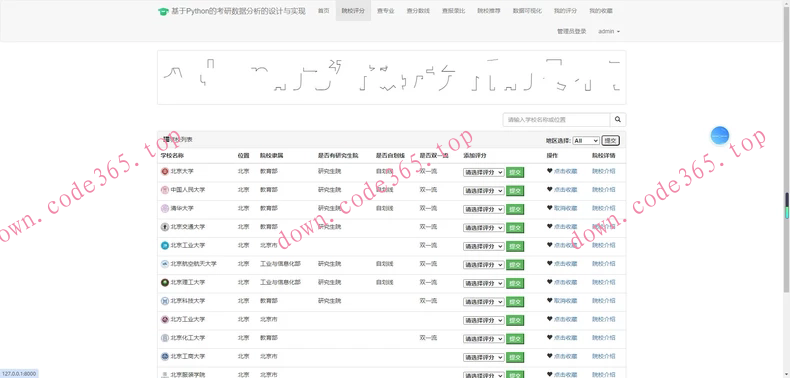The width and height of the screenshot is (790, 378).
Task: Open rating dropdown for 中国人民大学
Action: click(x=484, y=191)
